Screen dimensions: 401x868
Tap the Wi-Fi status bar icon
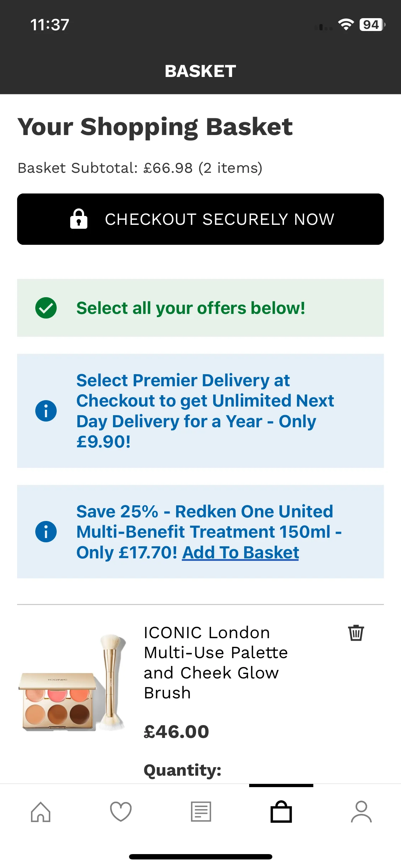(345, 25)
